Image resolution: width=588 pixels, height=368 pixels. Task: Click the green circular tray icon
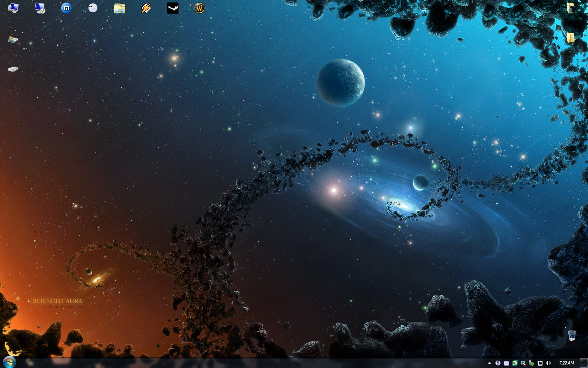(514, 363)
